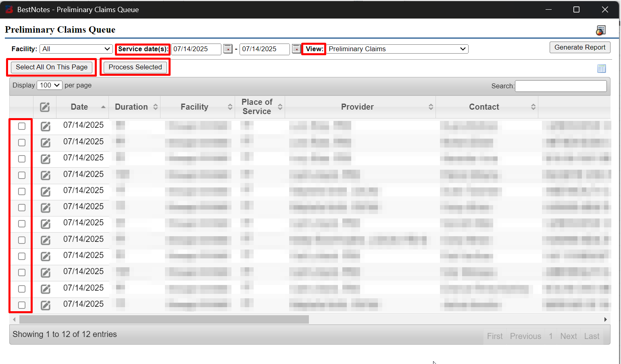
Task: Click the edit icon in the table header
Action: 45,107
